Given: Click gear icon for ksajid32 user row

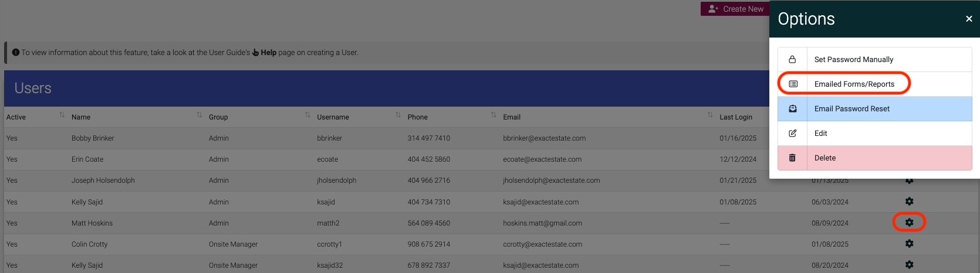Looking at the screenshot, I should pyautogui.click(x=909, y=265).
